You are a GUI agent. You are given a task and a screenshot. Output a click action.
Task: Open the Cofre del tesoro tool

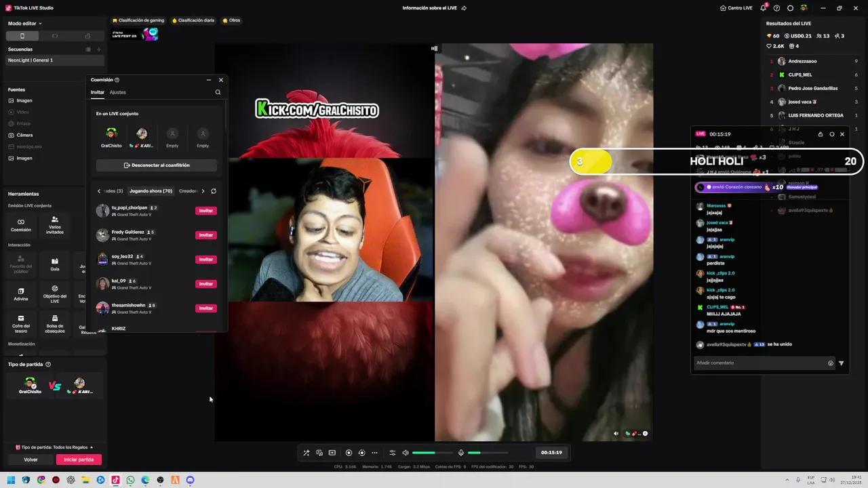point(20,324)
